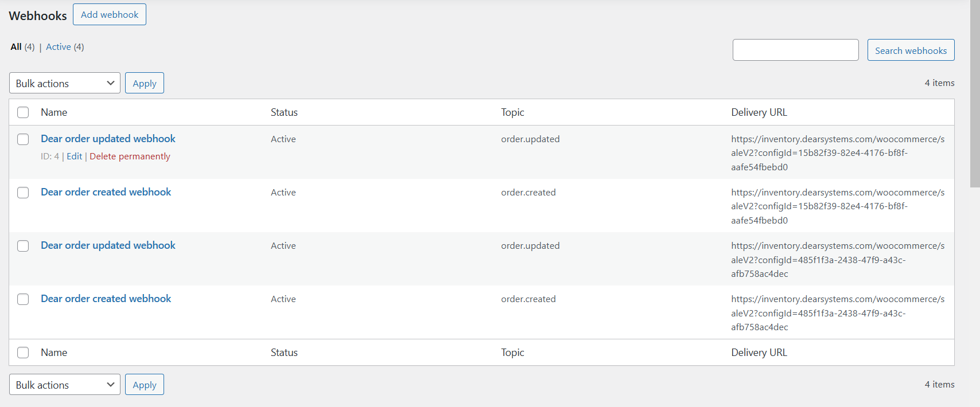Toggle select-all checkbox in the table footer
Viewport: 980px width, 407px height.
point(23,353)
